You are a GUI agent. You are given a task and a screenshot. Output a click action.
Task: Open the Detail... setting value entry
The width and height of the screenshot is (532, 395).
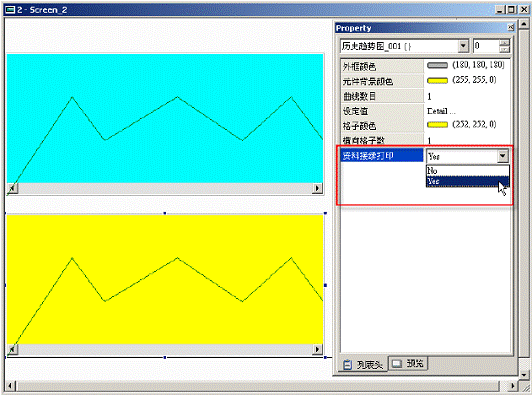click(x=441, y=111)
